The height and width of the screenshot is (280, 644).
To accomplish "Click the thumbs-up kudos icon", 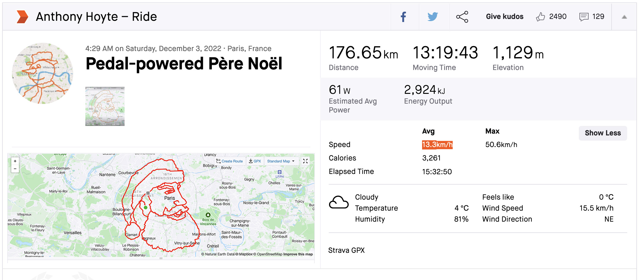I will tap(540, 17).
